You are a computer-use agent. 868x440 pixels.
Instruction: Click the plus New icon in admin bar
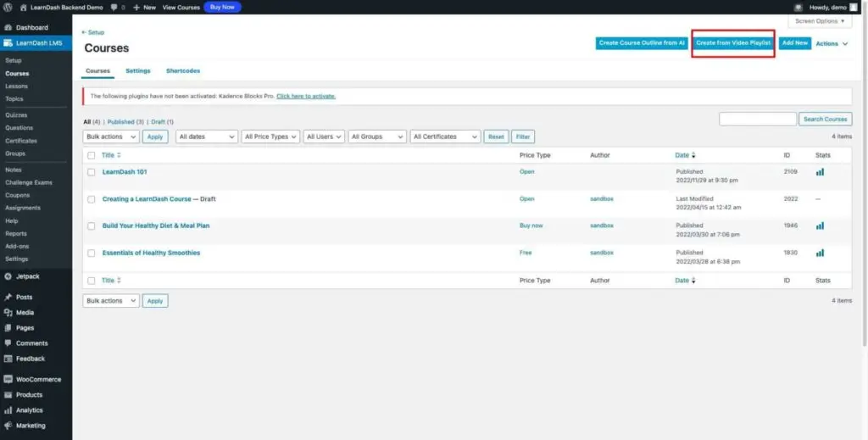coord(136,8)
